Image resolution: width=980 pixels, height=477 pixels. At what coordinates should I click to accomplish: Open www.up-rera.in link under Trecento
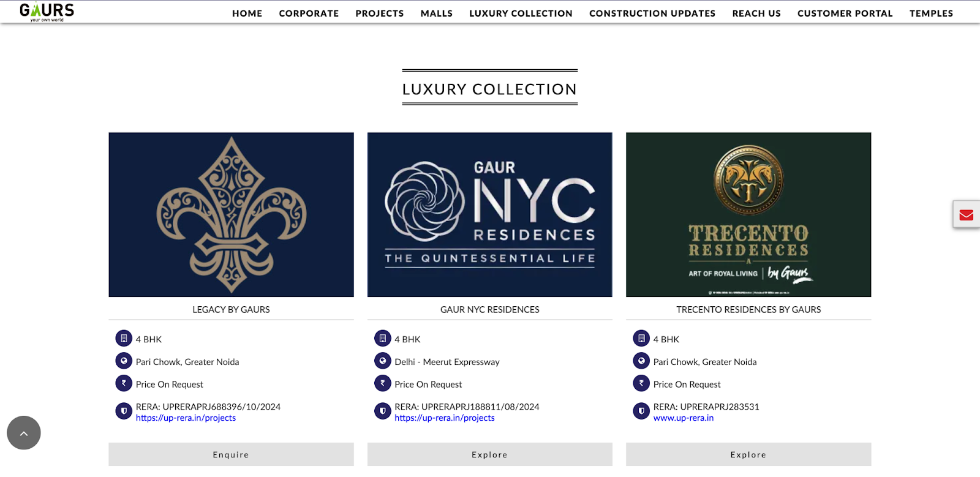684,418
